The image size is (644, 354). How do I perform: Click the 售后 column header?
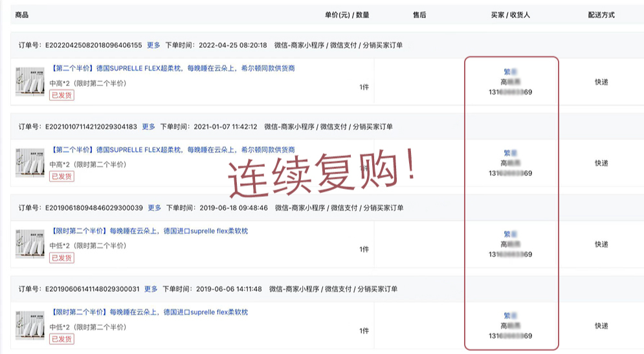click(x=419, y=15)
